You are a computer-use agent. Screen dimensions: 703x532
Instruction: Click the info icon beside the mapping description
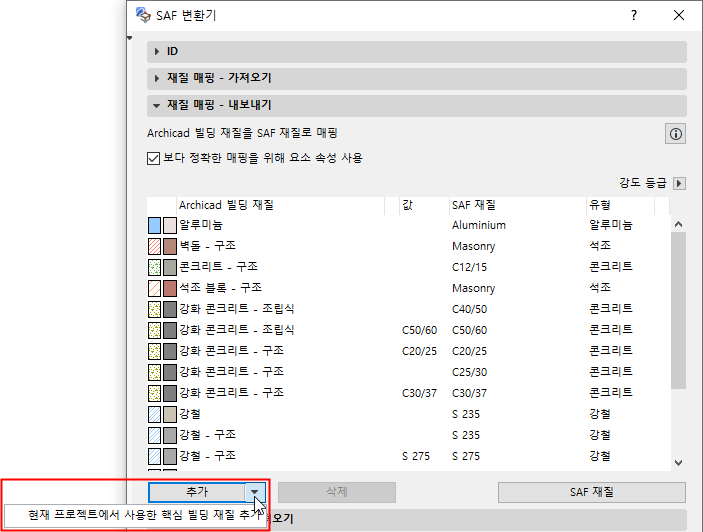click(675, 134)
